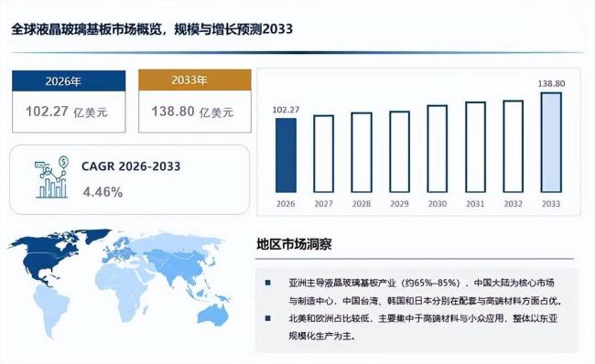Click the CAGR chart-and-dollar icon

[51, 177]
